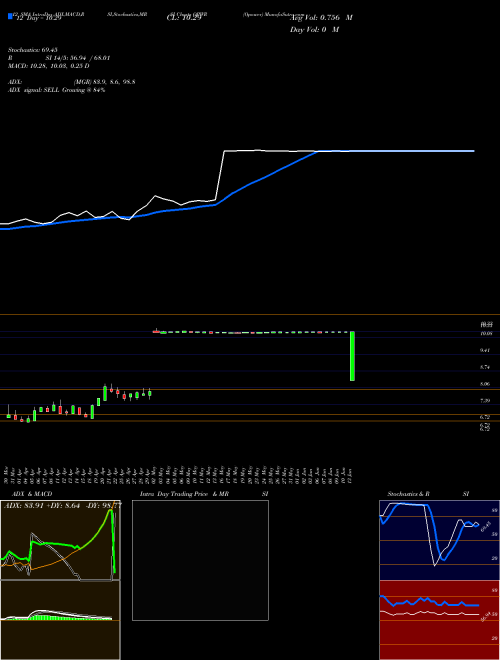Click the 10.08 price axis label
Screen dimensions: 500x660
(x=487, y=333)
